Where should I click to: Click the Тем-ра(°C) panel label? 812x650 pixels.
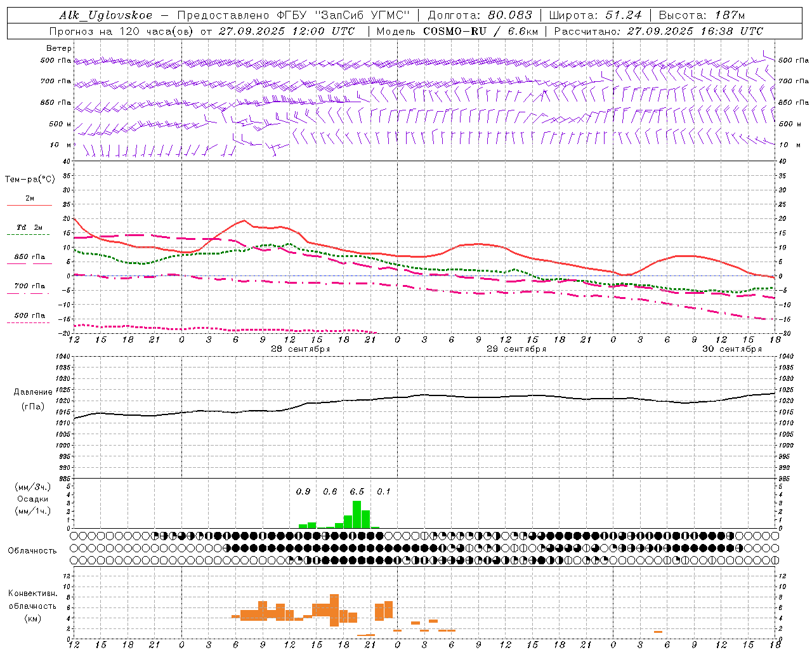30,179
